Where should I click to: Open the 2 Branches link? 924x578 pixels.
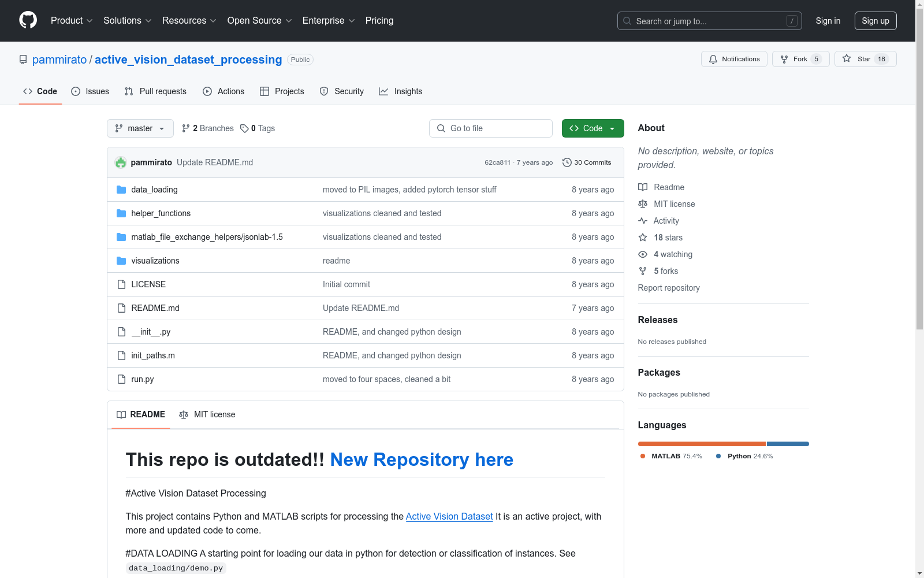tap(208, 128)
